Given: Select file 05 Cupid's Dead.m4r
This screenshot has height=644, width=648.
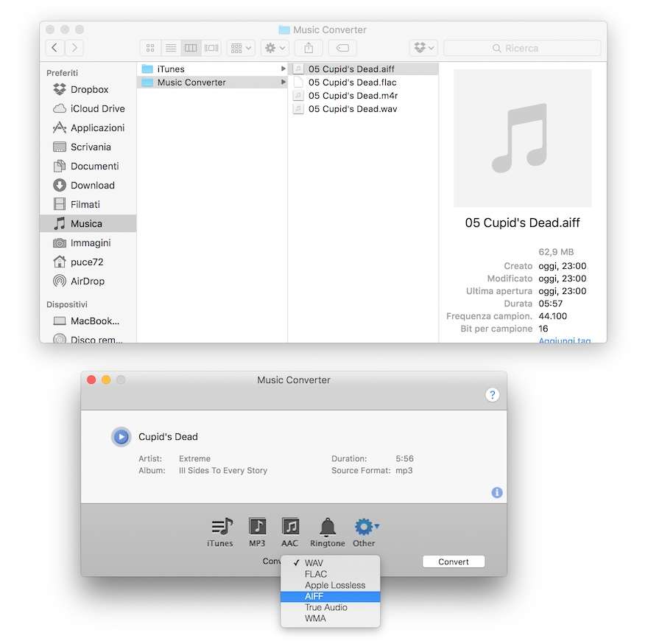Looking at the screenshot, I should (363, 96).
